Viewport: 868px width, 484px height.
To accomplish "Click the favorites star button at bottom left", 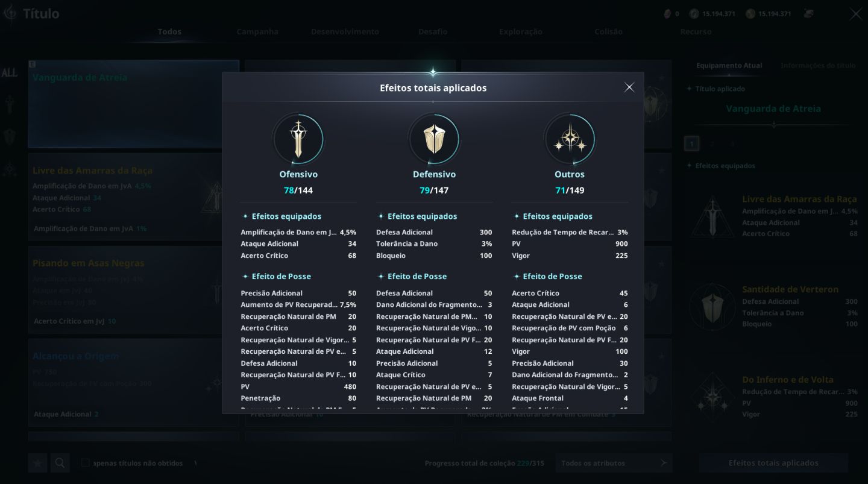I will (37, 463).
